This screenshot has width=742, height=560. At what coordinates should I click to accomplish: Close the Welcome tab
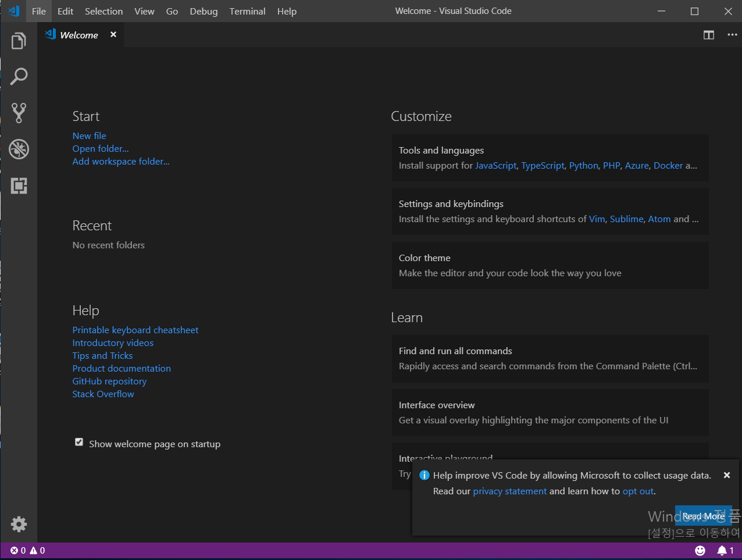[x=113, y=34]
